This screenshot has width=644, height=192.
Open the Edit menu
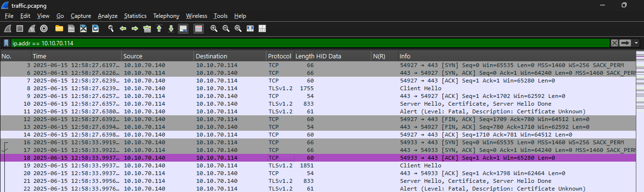pyautogui.click(x=25, y=16)
